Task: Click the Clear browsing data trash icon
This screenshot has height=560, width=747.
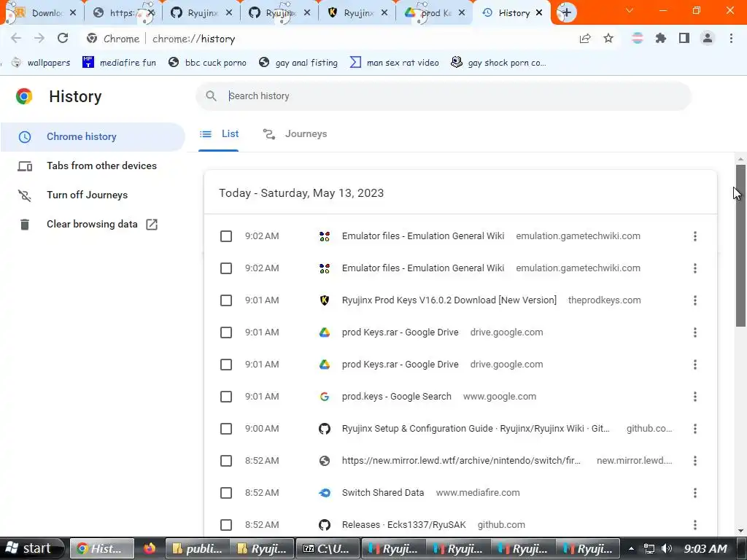Action: [25, 225]
